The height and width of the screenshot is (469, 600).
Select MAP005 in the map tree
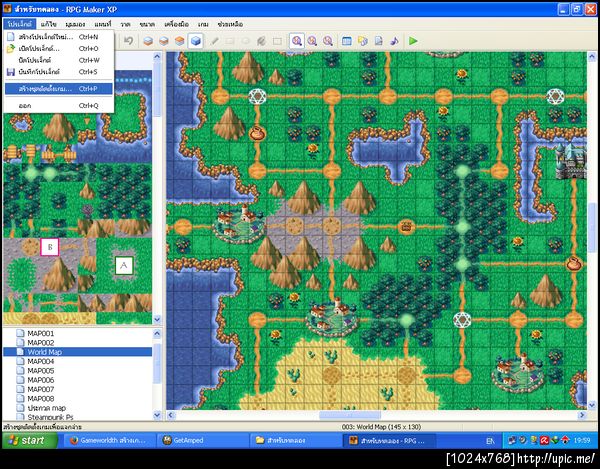[x=41, y=370]
